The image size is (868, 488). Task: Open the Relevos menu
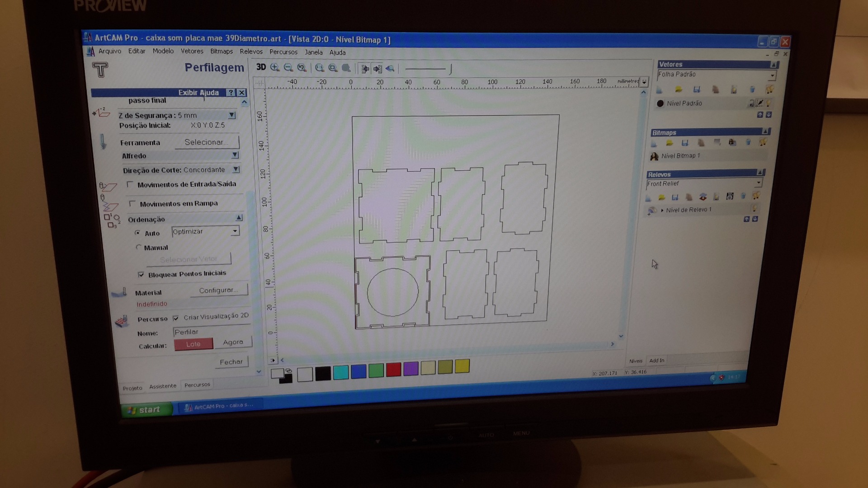pos(251,52)
